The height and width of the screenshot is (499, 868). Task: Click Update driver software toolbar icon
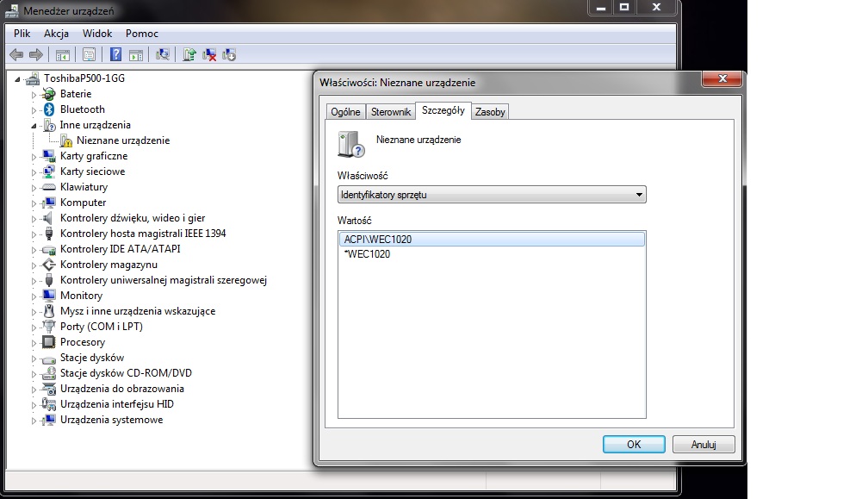(189, 54)
